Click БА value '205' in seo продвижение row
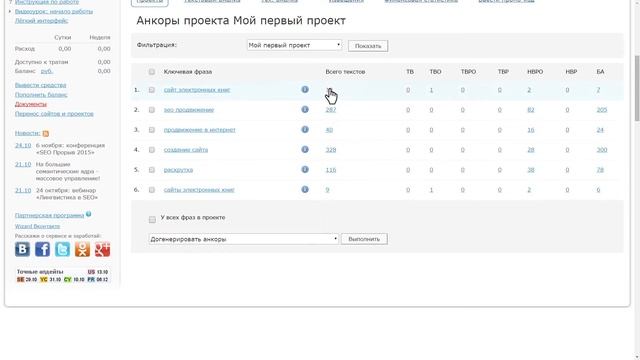The width and height of the screenshot is (640, 360). (602, 110)
